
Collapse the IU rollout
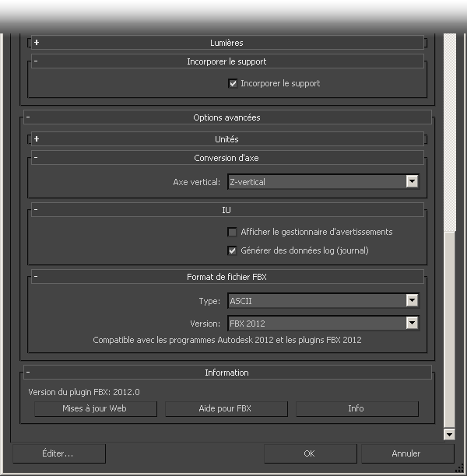227,210
